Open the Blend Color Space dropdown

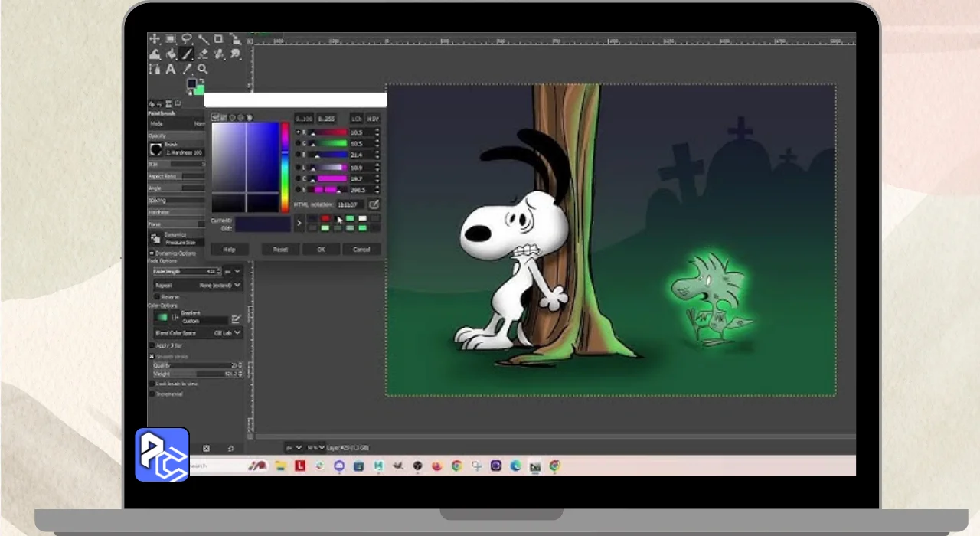(x=198, y=333)
